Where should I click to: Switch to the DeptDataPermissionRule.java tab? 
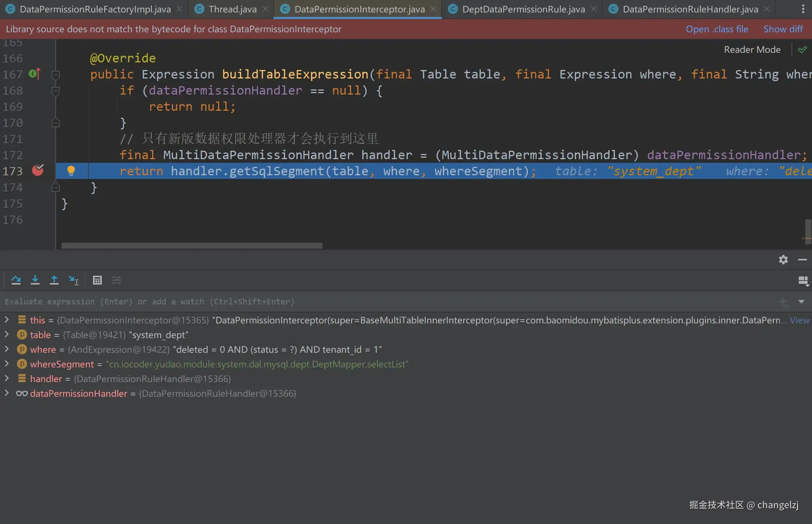click(x=523, y=9)
